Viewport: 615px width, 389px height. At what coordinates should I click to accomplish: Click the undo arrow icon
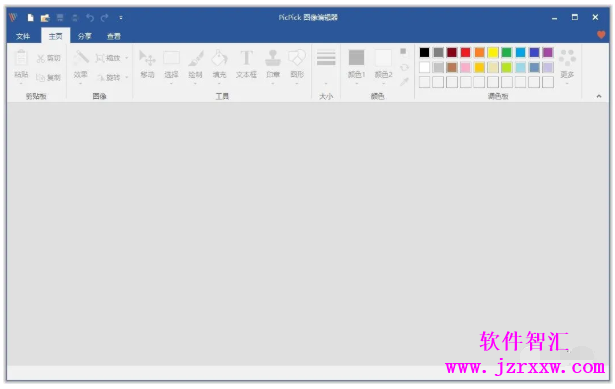point(90,18)
